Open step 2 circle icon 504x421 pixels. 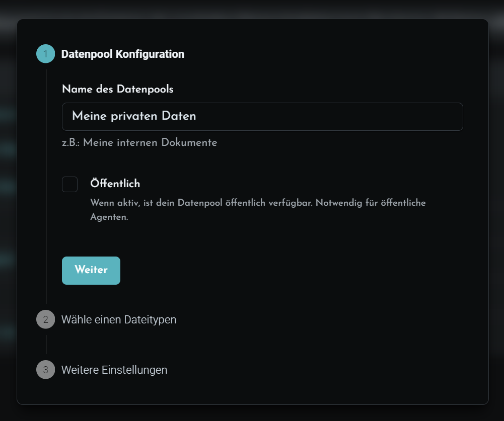[46, 319]
